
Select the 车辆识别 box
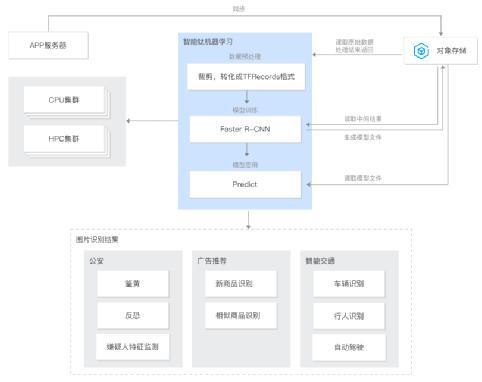tap(349, 284)
